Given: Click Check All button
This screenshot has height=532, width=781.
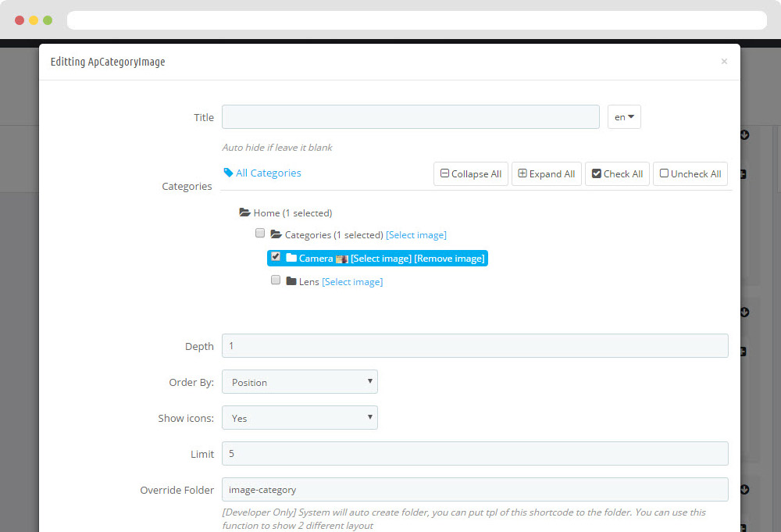Looking at the screenshot, I should pyautogui.click(x=617, y=174).
